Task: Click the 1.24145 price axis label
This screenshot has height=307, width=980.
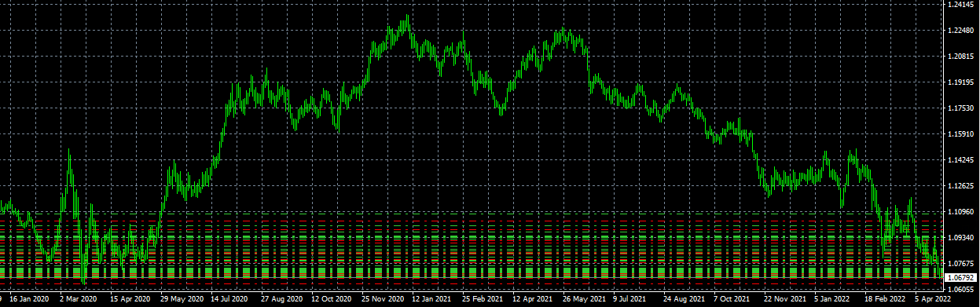Action: [961, 5]
